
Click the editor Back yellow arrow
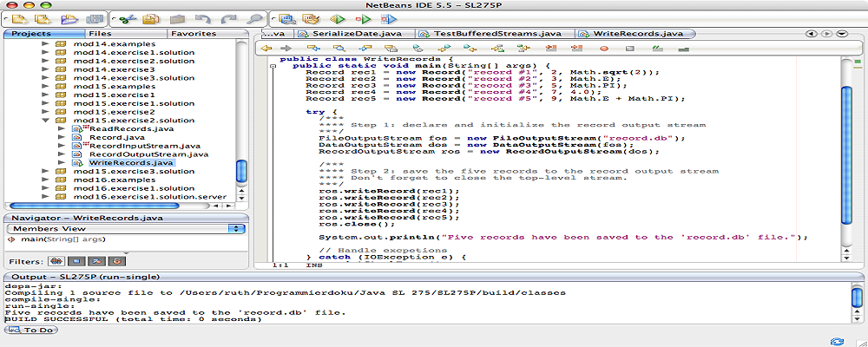[x=266, y=49]
